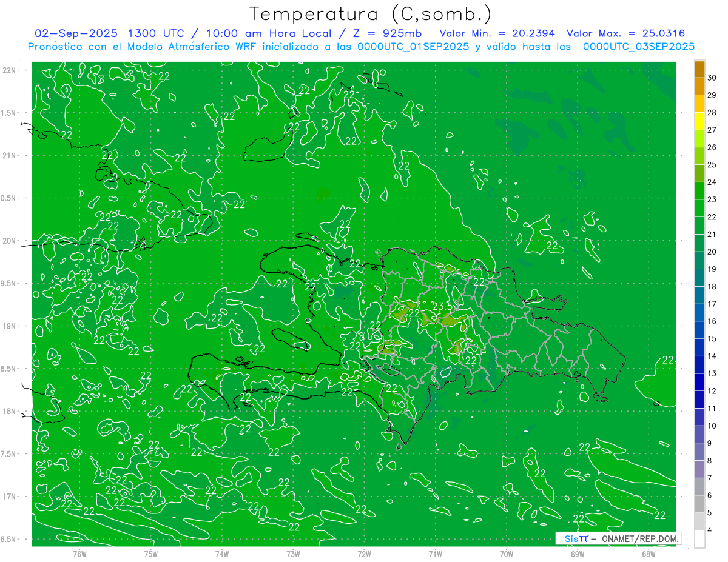The image size is (728, 562).
Task: Click legend value "28" on color scale
Action: click(712, 113)
